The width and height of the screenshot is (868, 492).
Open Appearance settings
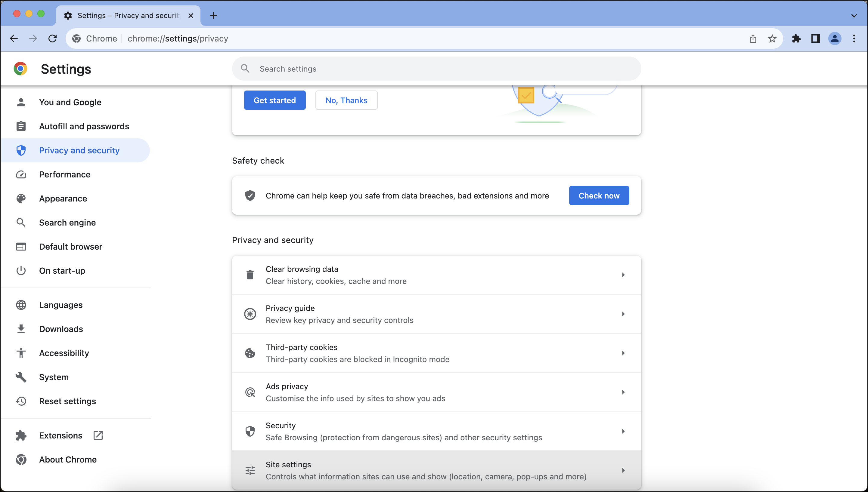pyautogui.click(x=76, y=198)
